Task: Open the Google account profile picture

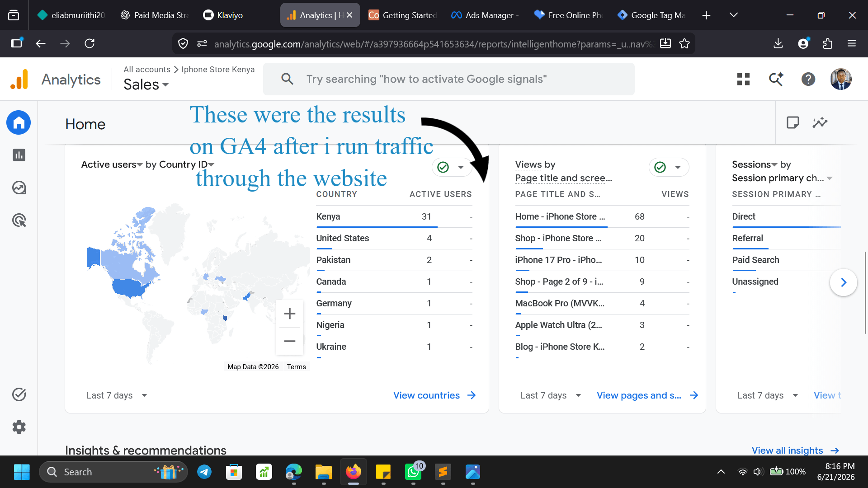Action: [x=841, y=79]
